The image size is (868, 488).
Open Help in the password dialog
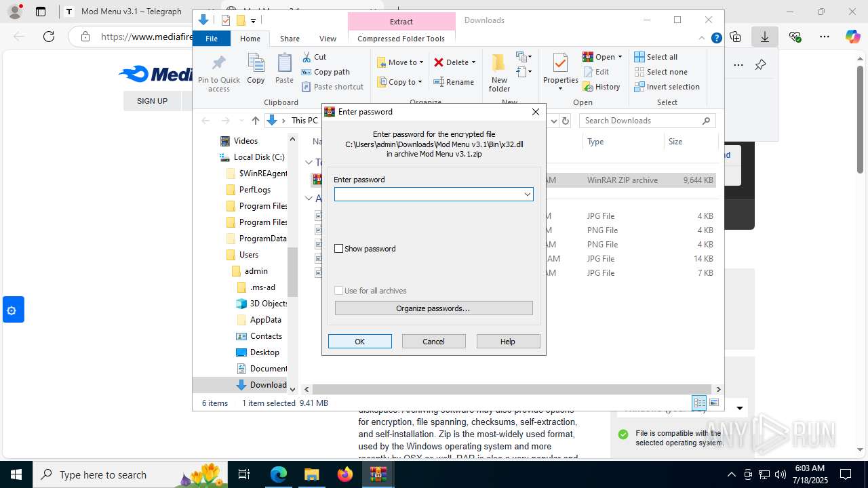coord(508,342)
